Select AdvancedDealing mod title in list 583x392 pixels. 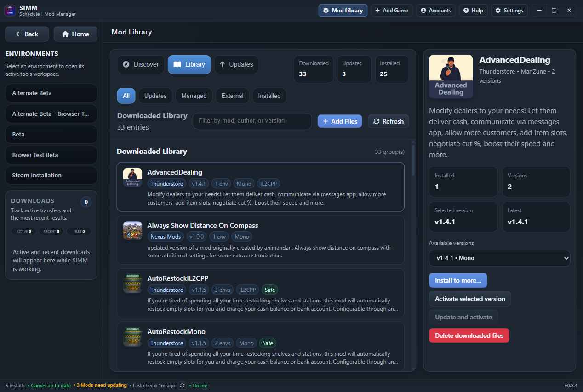(x=175, y=172)
